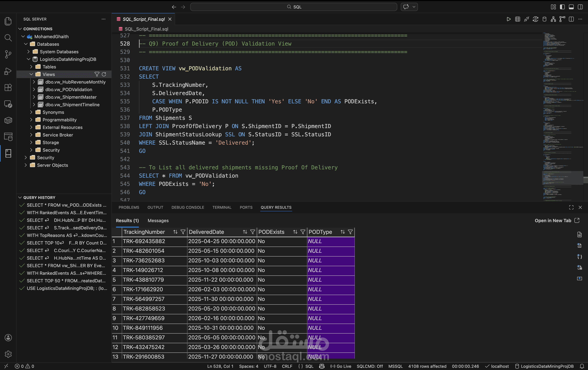
Task: Expand the Programmability folder
Action: [31, 120]
